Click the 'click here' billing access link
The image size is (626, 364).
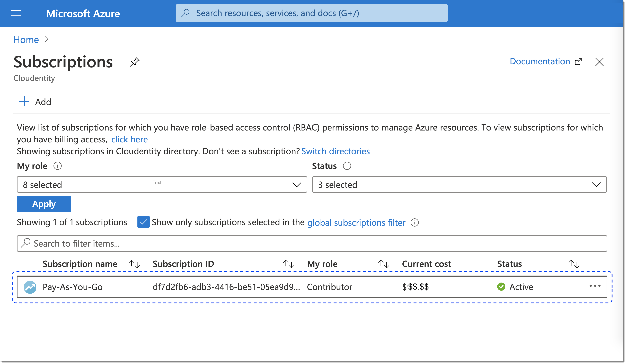(x=129, y=139)
